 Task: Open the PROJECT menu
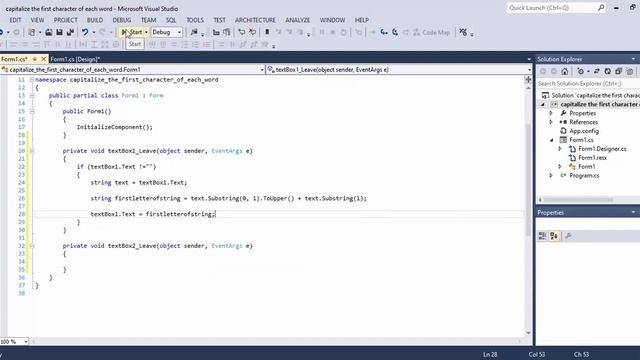point(65,20)
